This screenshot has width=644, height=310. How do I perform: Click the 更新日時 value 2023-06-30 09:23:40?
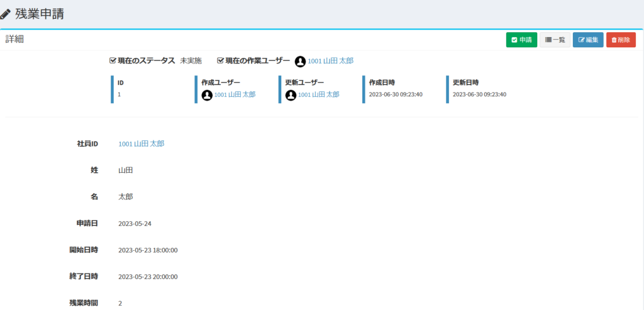480,94
